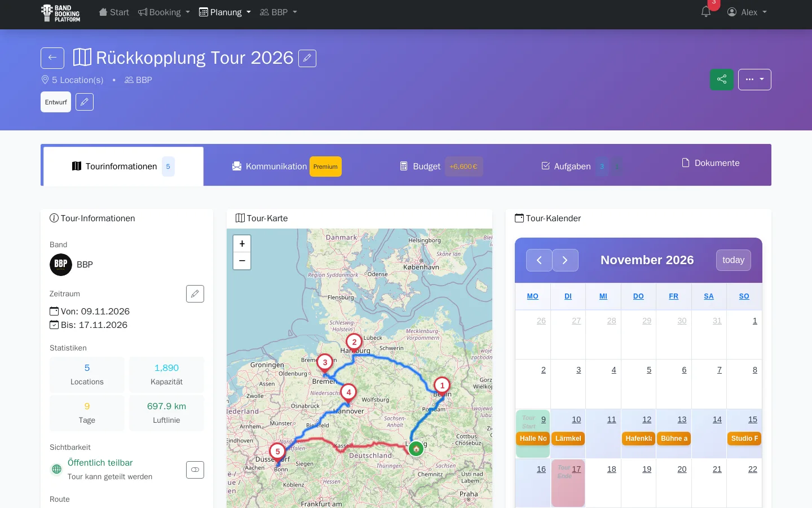
Task: Switch to the Dokumente tab
Action: (710, 163)
